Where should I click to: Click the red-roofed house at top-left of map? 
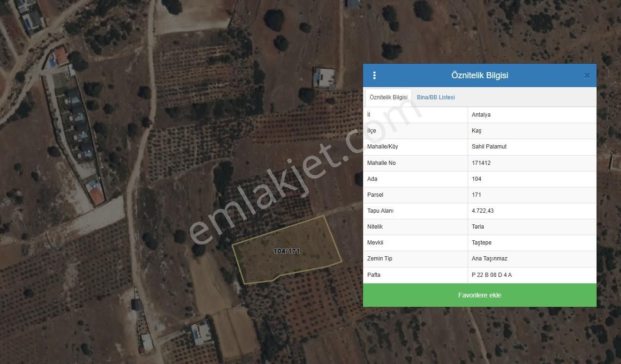pyautogui.click(x=61, y=57)
